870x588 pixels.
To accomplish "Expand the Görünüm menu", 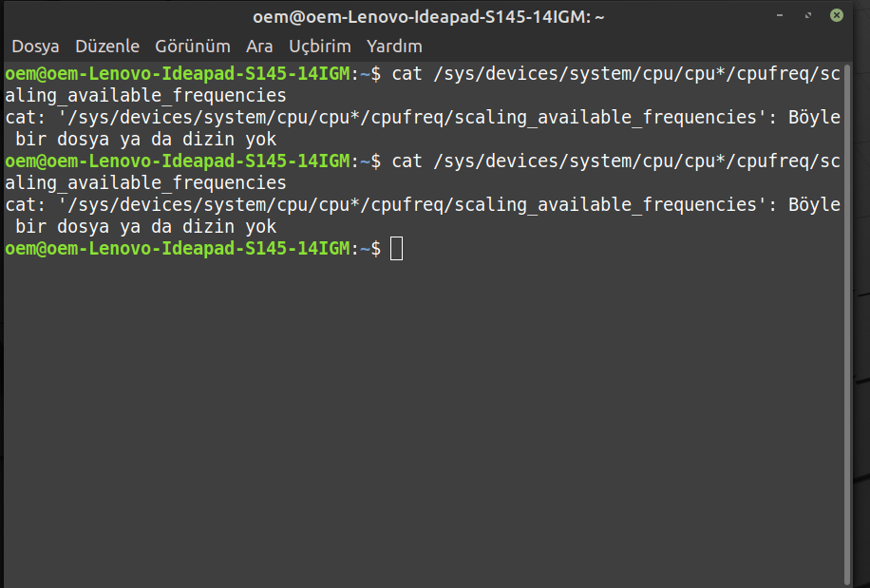I will coord(193,46).
